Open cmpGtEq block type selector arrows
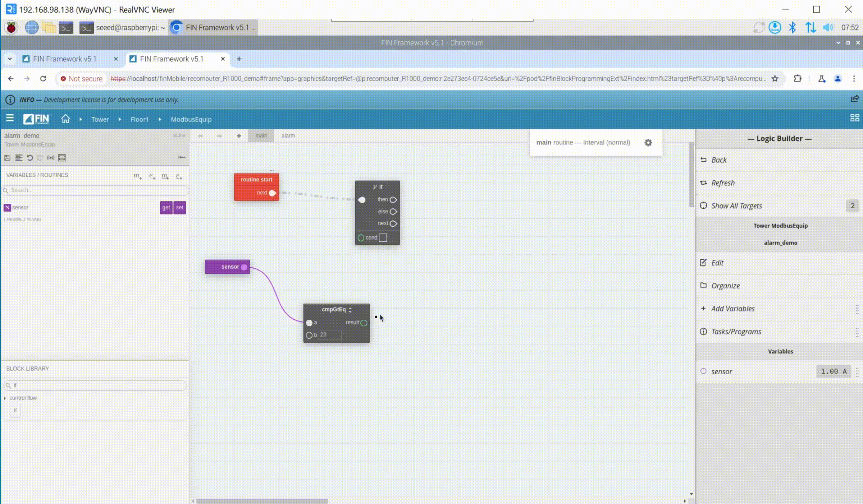 click(x=350, y=310)
